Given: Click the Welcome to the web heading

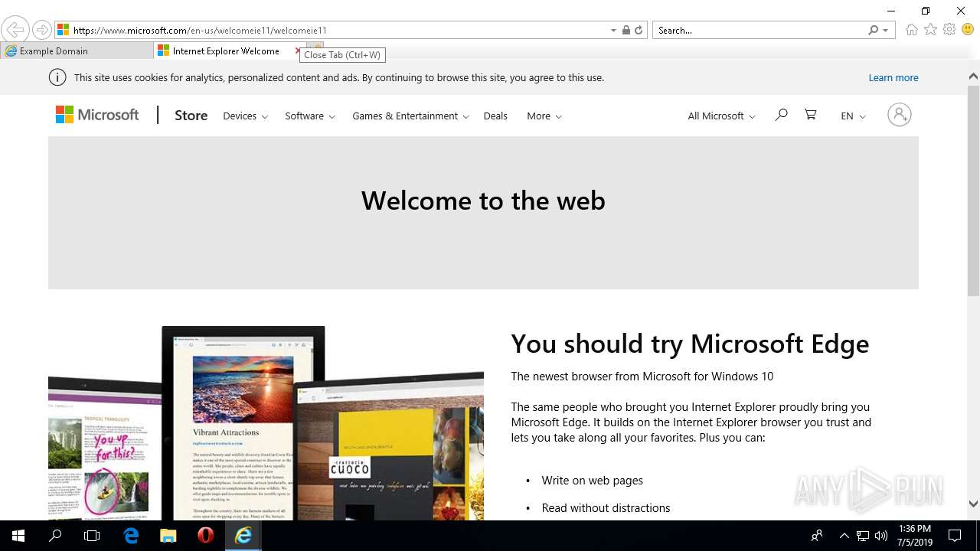Looking at the screenshot, I should (x=483, y=201).
